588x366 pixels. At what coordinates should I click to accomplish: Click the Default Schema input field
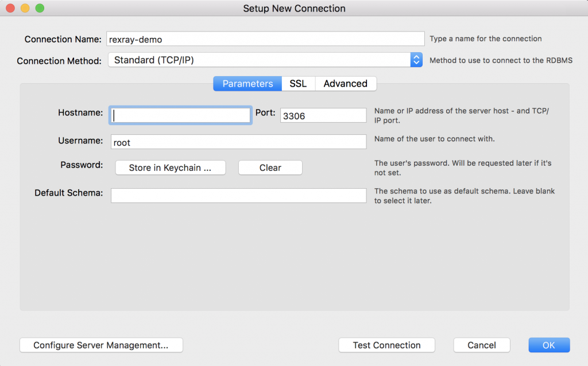pos(238,195)
